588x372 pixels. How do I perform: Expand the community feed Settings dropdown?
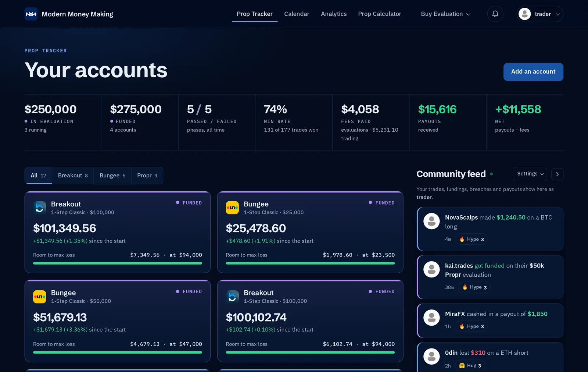click(x=530, y=174)
